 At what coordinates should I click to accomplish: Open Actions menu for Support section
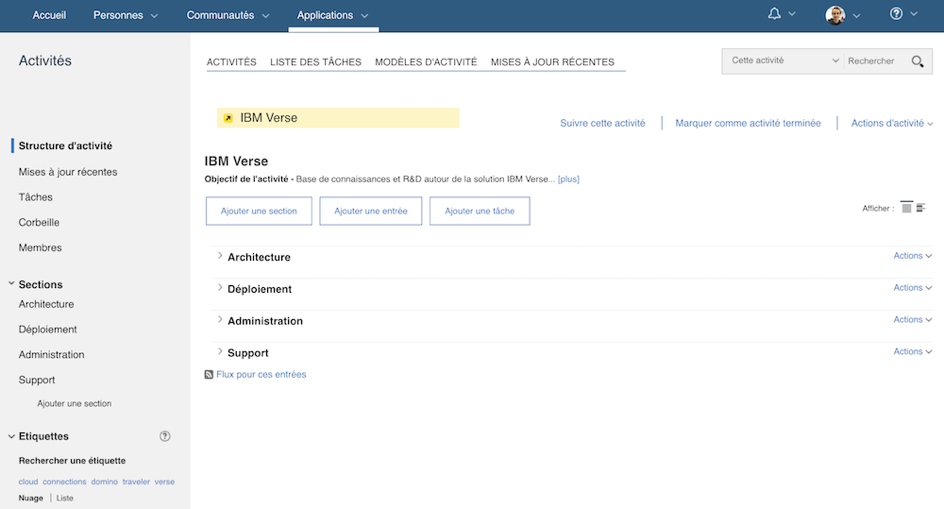(912, 352)
